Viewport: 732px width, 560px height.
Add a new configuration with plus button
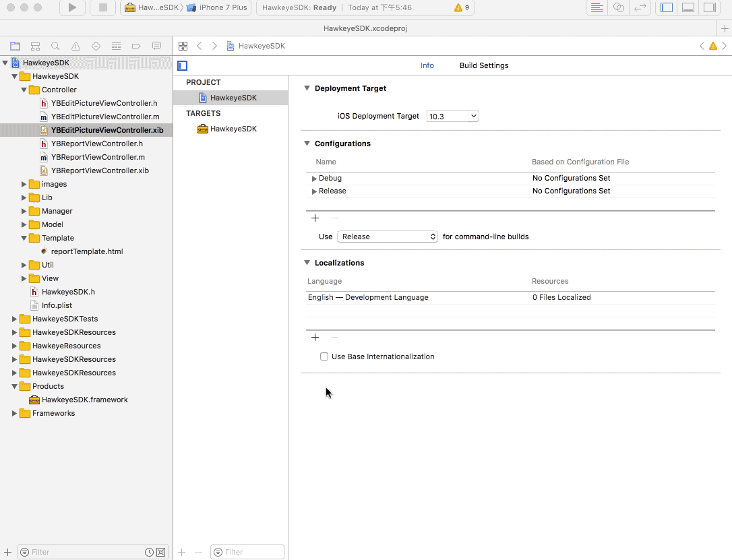(315, 218)
